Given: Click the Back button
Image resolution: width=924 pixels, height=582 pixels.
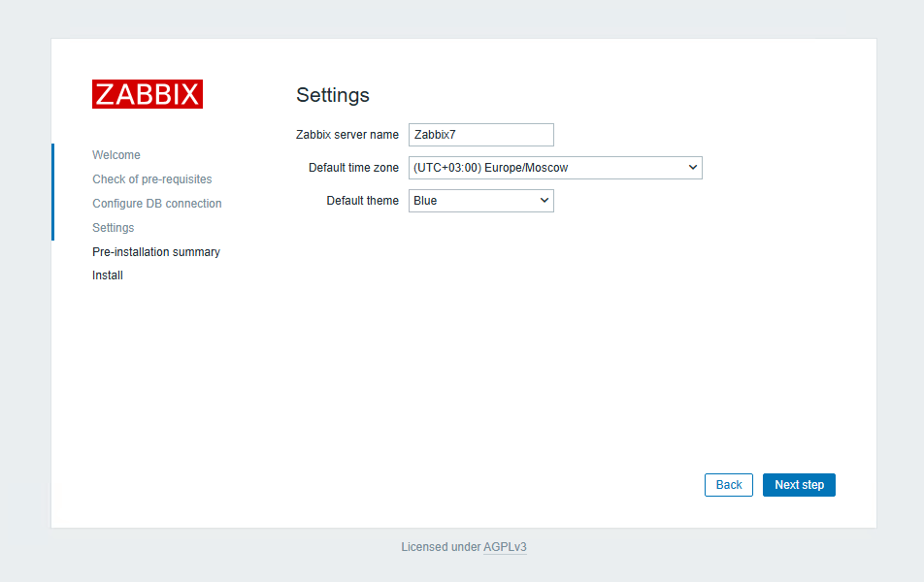Looking at the screenshot, I should click(x=728, y=485).
